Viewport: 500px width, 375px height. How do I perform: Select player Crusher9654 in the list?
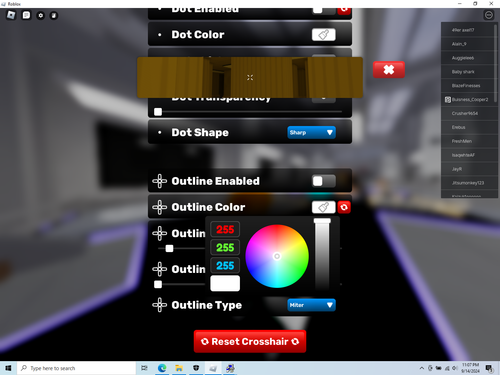pos(468,113)
